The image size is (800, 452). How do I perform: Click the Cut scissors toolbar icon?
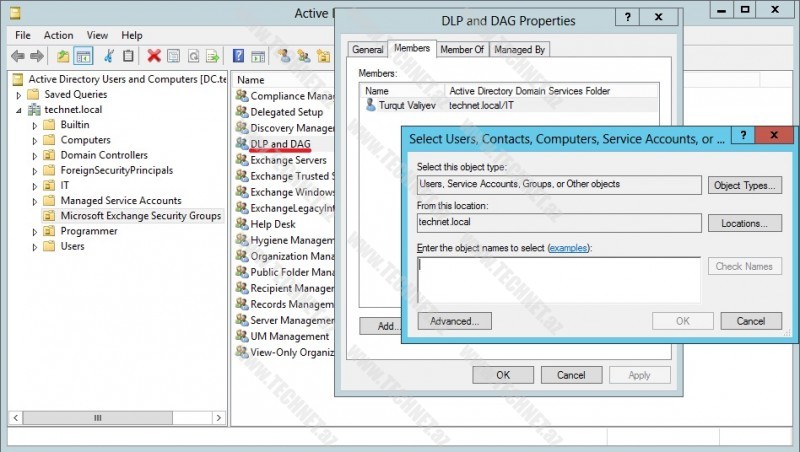click(109, 56)
